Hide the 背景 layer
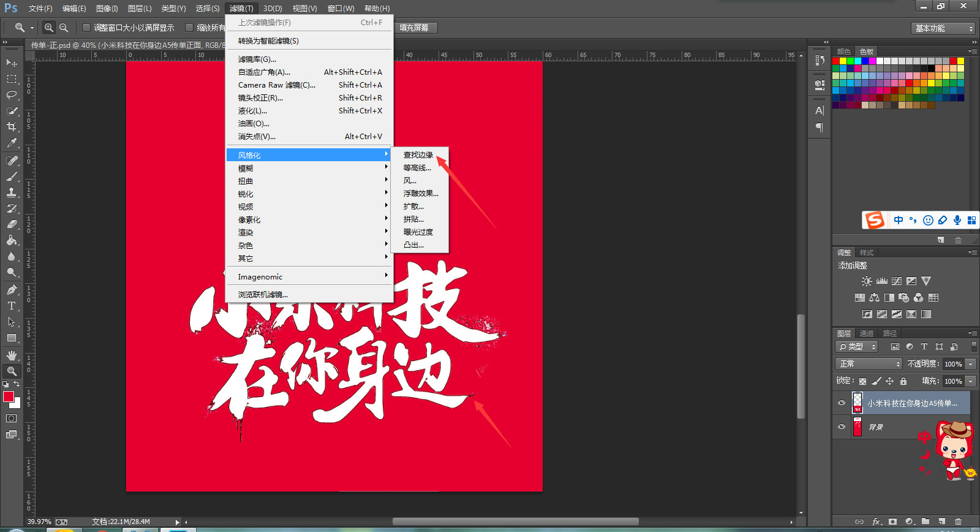Image resolution: width=980 pixels, height=532 pixels. coord(842,427)
